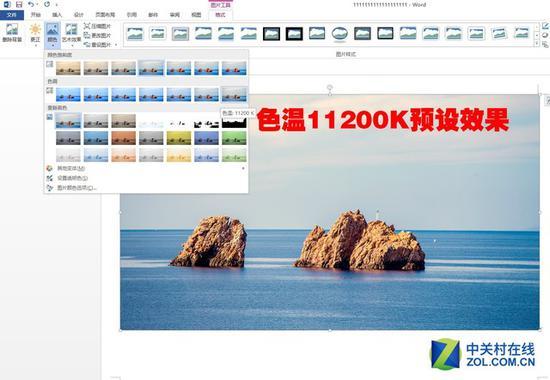Screen dimensions: 550x380
Task: Click the Reset Picture (重设图片) command
Action: [x=98, y=45]
